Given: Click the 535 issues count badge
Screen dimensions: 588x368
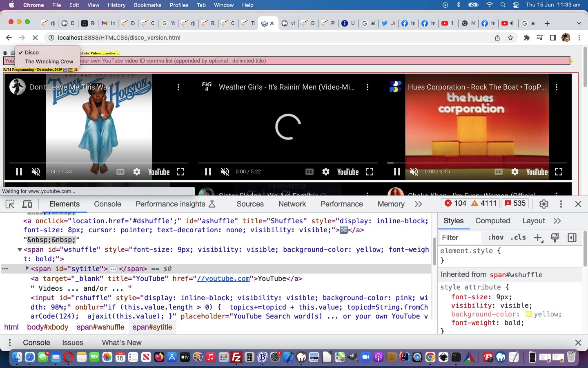Looking at the screenshot, I should point(515,203).
